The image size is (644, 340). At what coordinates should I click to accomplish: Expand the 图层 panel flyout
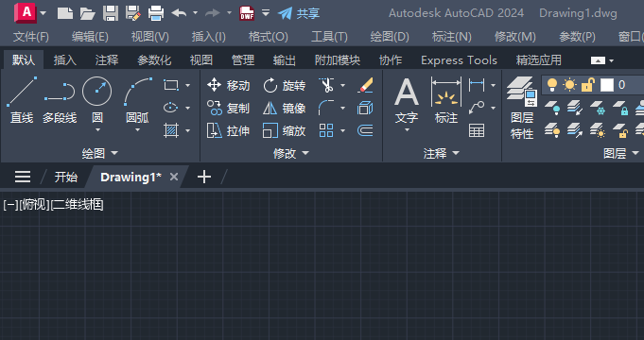[x=621, y=153]
